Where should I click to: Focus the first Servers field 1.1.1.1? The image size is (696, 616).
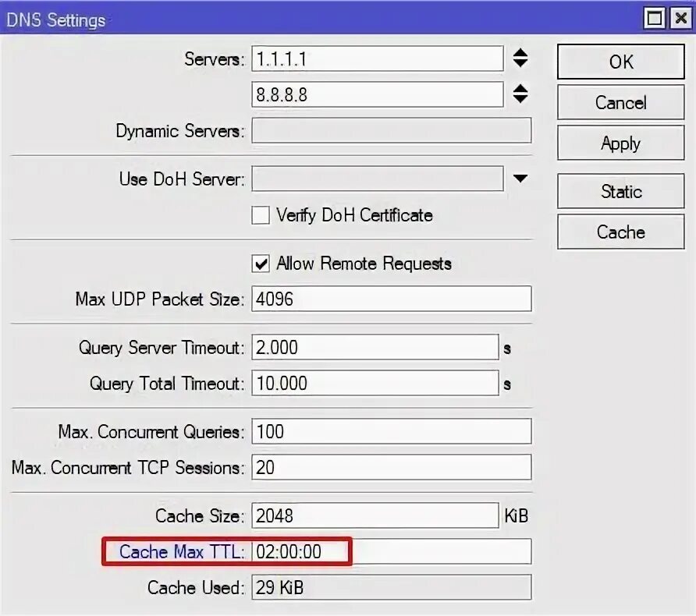coord(378,58)
